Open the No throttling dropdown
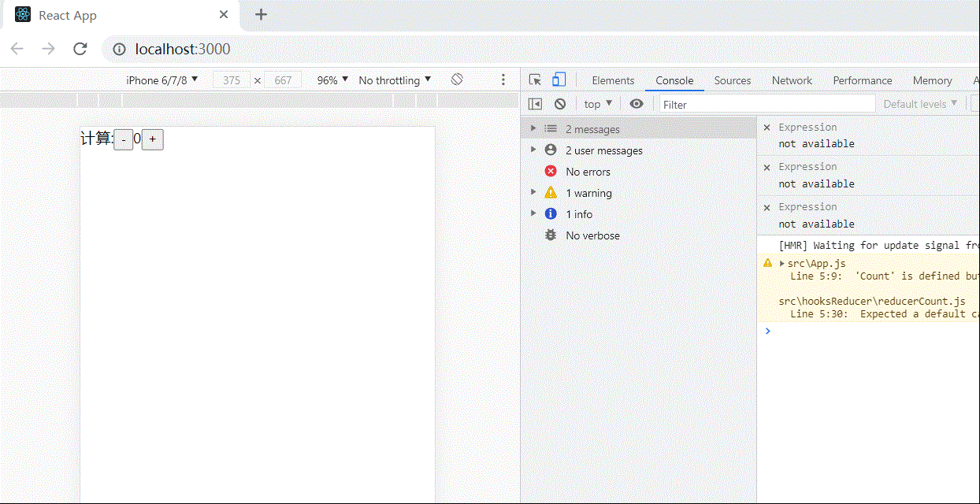The height and width of the screenshot is (504, 980). coord(395,80)
